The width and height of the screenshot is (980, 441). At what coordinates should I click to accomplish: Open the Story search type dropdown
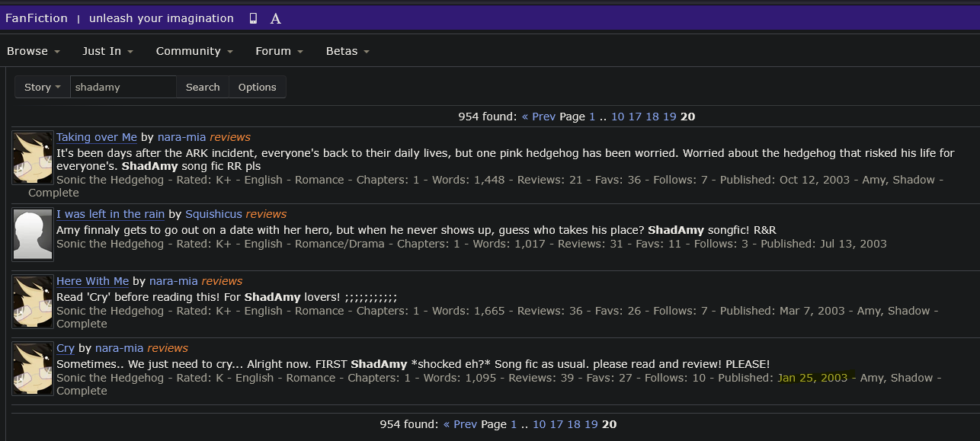(x=43, y=87)
